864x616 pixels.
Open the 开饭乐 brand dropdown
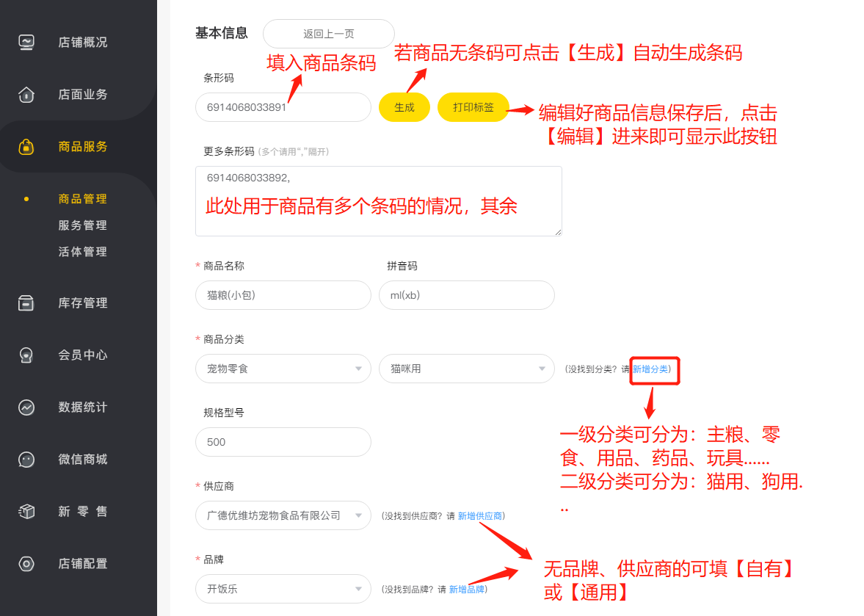pyautogui.click(x=283, y=589)
